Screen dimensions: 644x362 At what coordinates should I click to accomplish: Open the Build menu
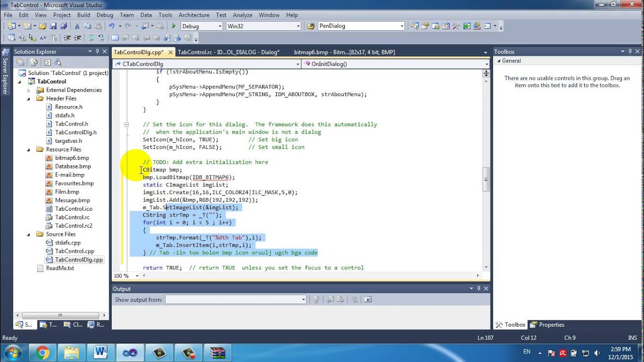(x=84, y=15)
